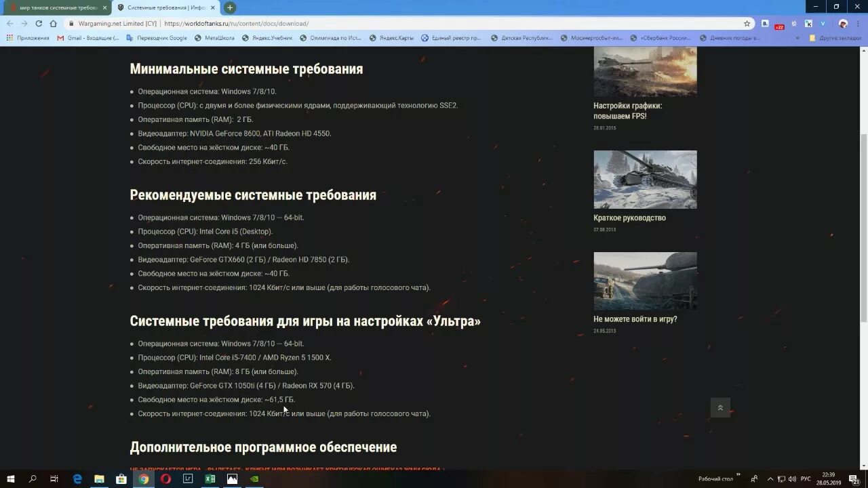Open the Детская Республик bookmark
This screenshot has height=488, width=868.
pos(521,38)
